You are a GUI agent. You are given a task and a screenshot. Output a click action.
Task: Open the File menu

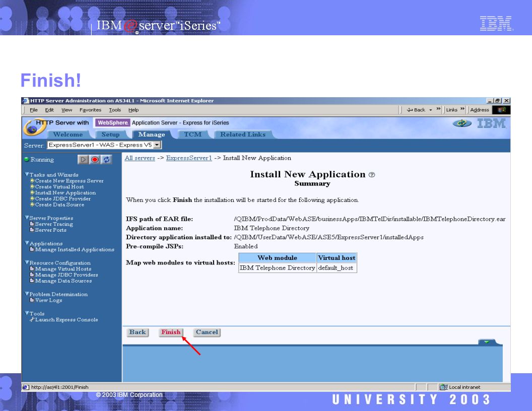point(34,110)
